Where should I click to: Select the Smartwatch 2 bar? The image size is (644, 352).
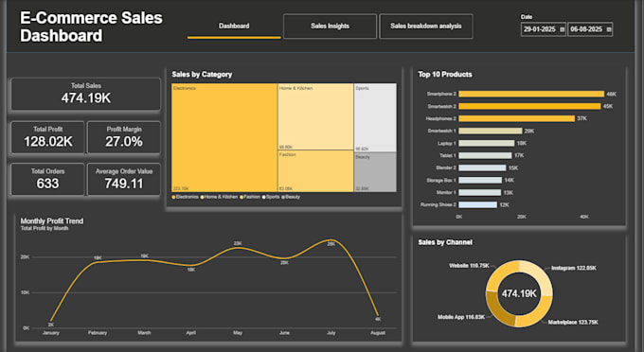point(529,106)
